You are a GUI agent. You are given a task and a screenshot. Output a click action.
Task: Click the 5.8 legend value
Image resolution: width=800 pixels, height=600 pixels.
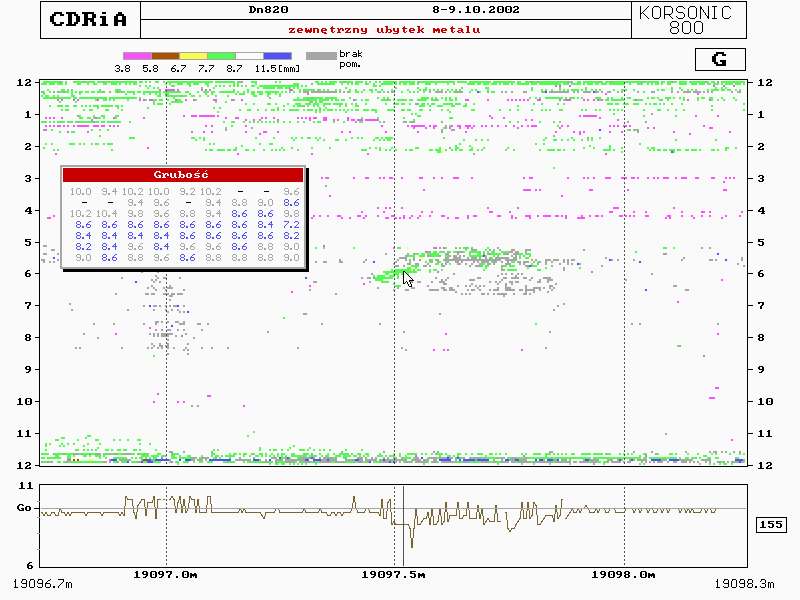151,68
